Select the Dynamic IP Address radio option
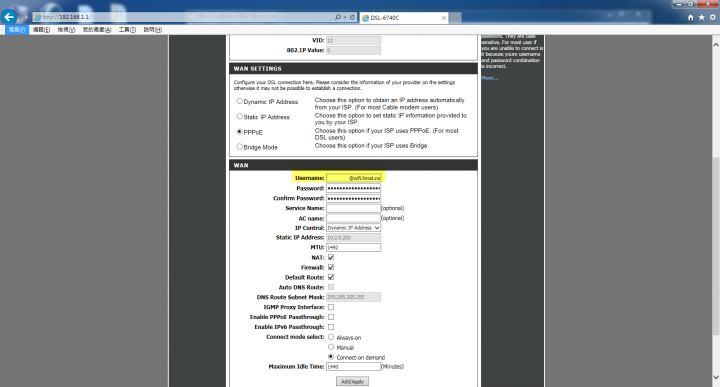This screenshot has width=720, height=387. tap(239, 101)
